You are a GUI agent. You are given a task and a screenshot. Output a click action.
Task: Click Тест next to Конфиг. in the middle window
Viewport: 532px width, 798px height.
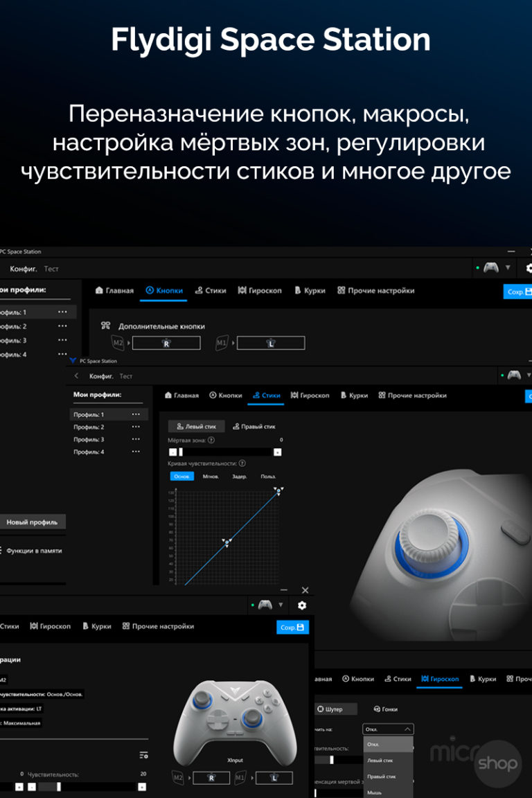click(x=126, y=376)
